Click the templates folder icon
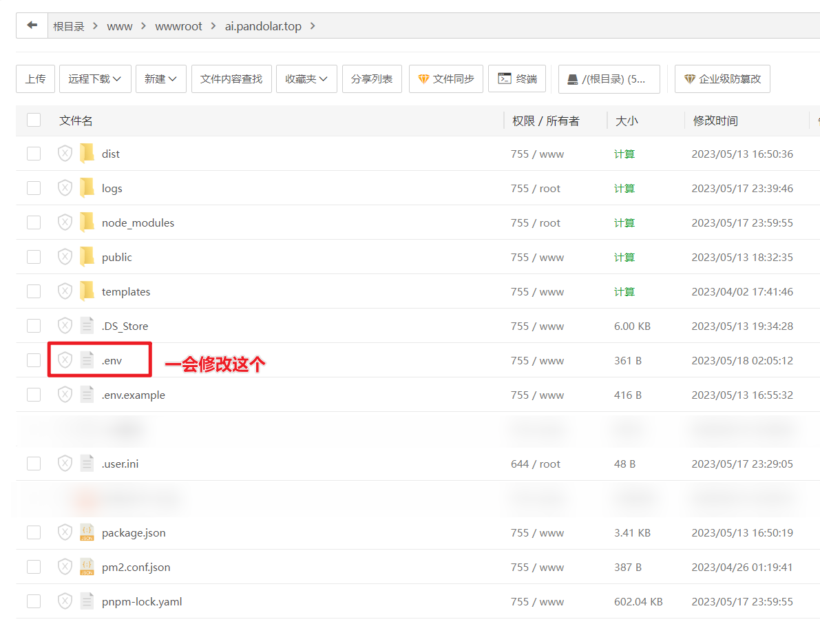 click(87, 291)
